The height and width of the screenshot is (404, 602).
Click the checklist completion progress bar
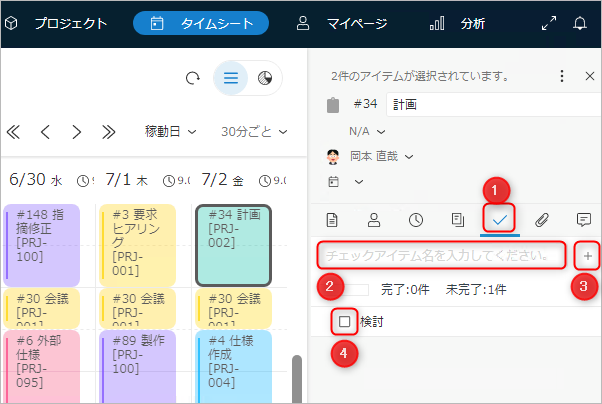356,290
